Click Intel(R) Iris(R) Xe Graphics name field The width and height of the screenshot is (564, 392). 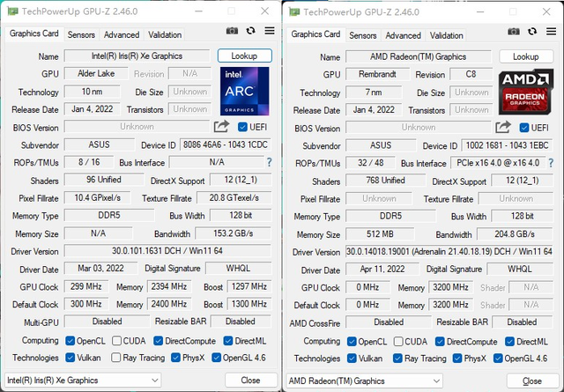tap(137, 56)
